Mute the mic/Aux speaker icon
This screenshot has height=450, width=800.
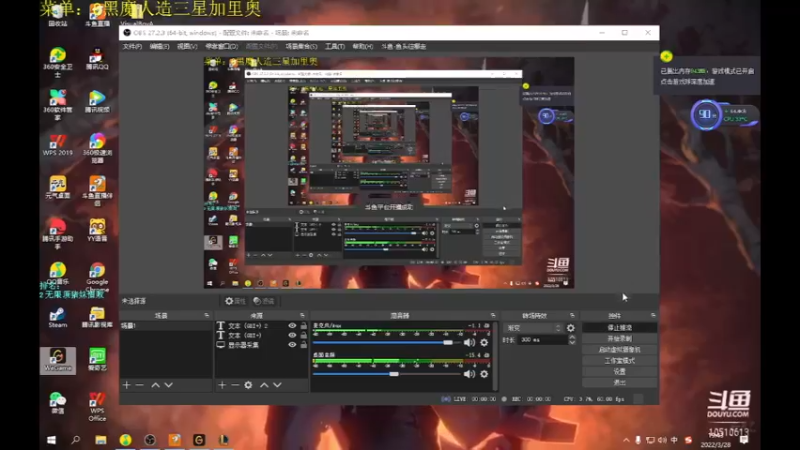[x=469, y=343]
